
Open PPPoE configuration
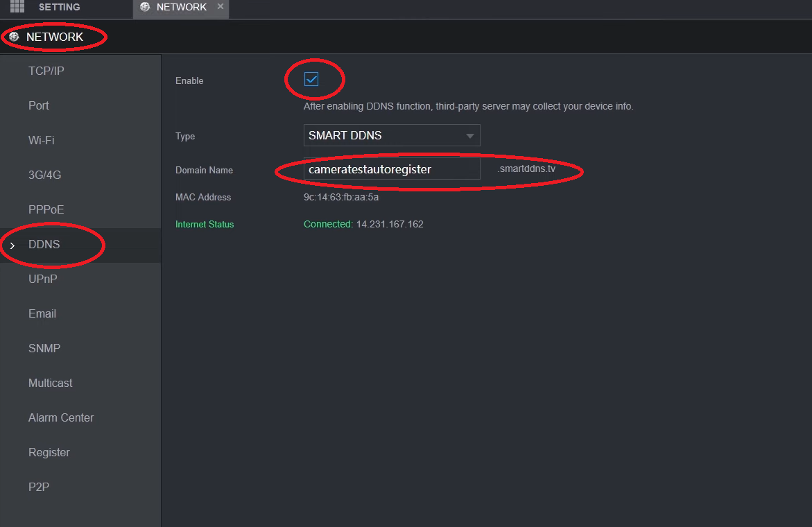point(46,209)
